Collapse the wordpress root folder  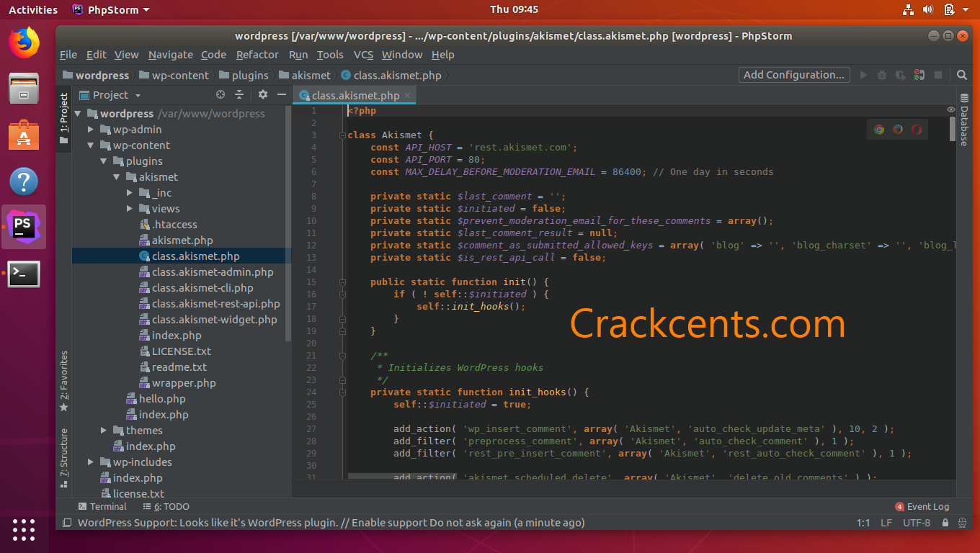click(x=79, y=114)
